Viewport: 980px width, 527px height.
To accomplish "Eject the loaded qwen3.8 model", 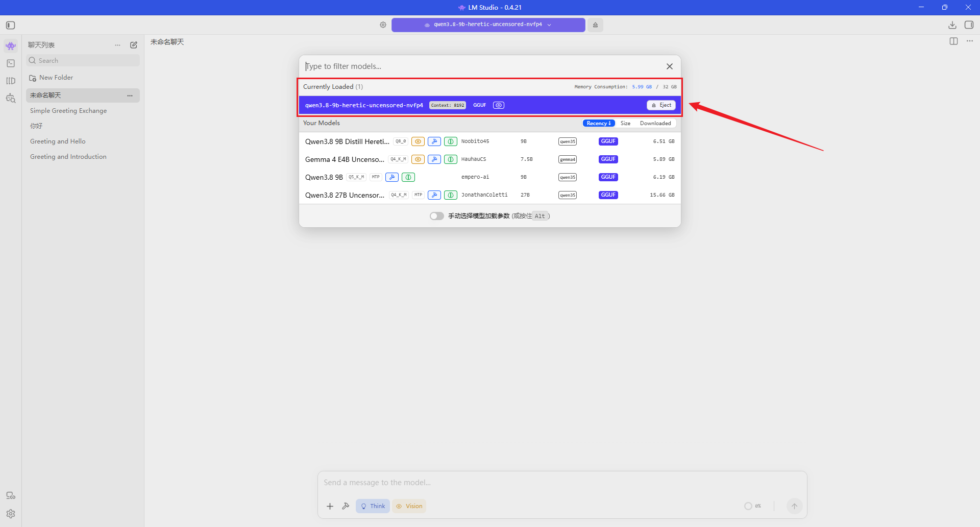I will pyautogui.click(x=661, y=105).
